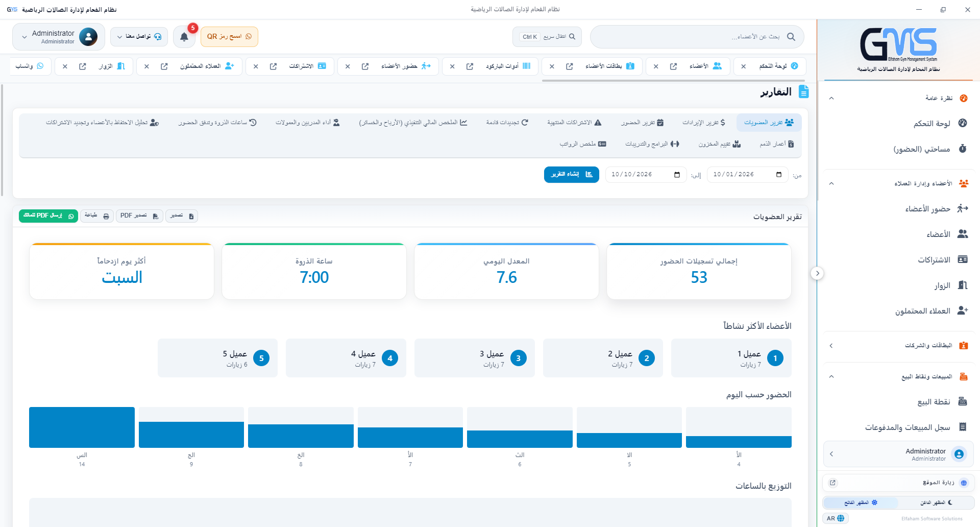Open لوحة التحكم in the sidebar

(x=899, y=123)
